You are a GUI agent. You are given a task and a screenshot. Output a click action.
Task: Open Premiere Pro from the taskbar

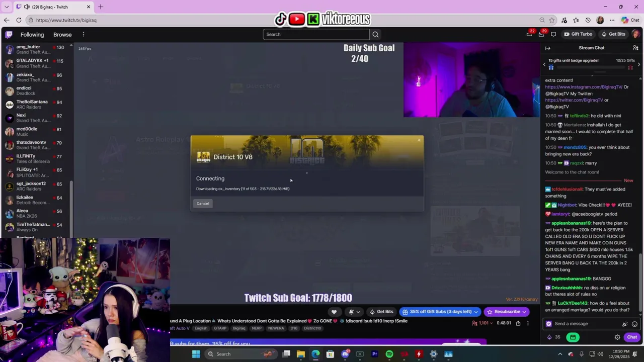374,354
